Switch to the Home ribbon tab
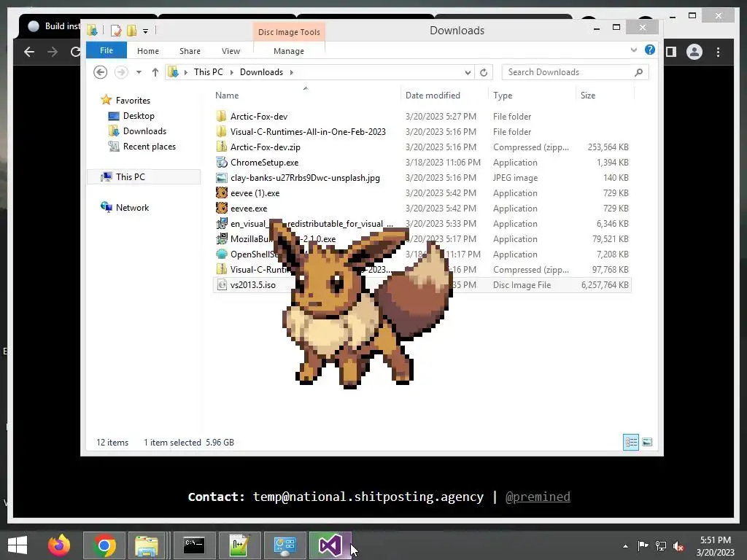747x560 pixels. (x=147, y=51)
